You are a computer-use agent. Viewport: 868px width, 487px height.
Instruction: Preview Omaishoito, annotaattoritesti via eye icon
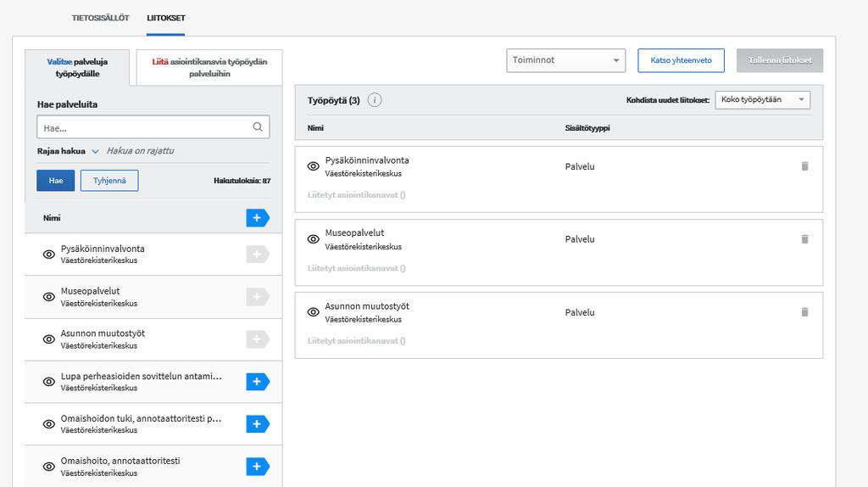pyautogui.click(x=48, y=467)
